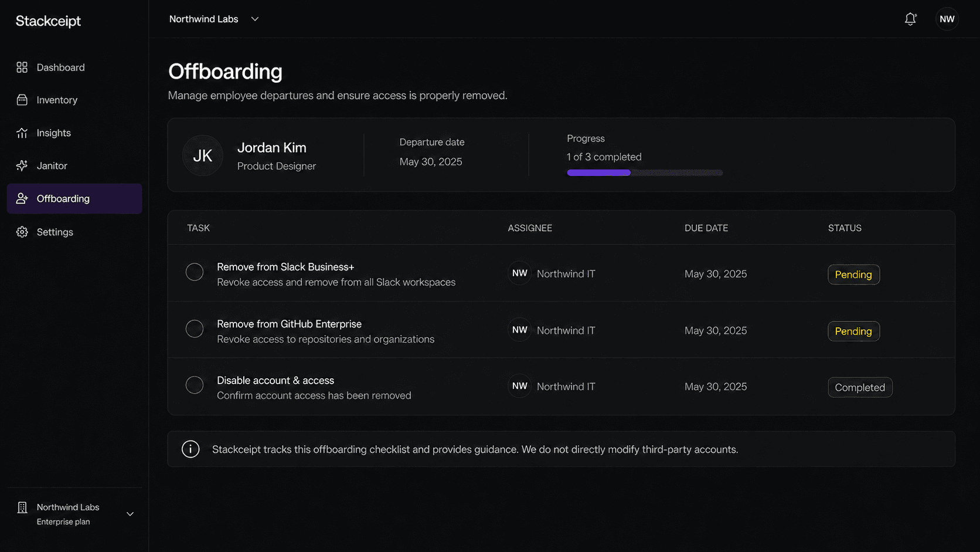Click "Confirm account access has been removed"
This screenshot has height=552, width=980.
point(314,396)
